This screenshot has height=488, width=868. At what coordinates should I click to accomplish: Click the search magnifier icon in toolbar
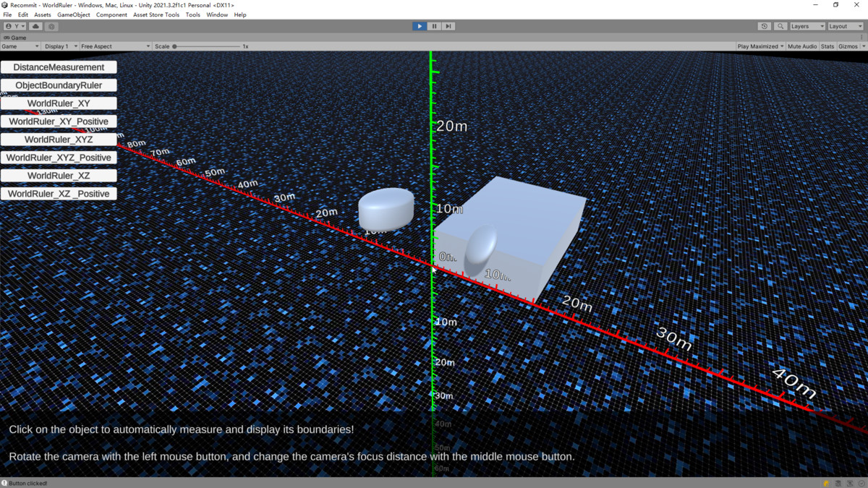pyautogui.click(x=780, y=26)
